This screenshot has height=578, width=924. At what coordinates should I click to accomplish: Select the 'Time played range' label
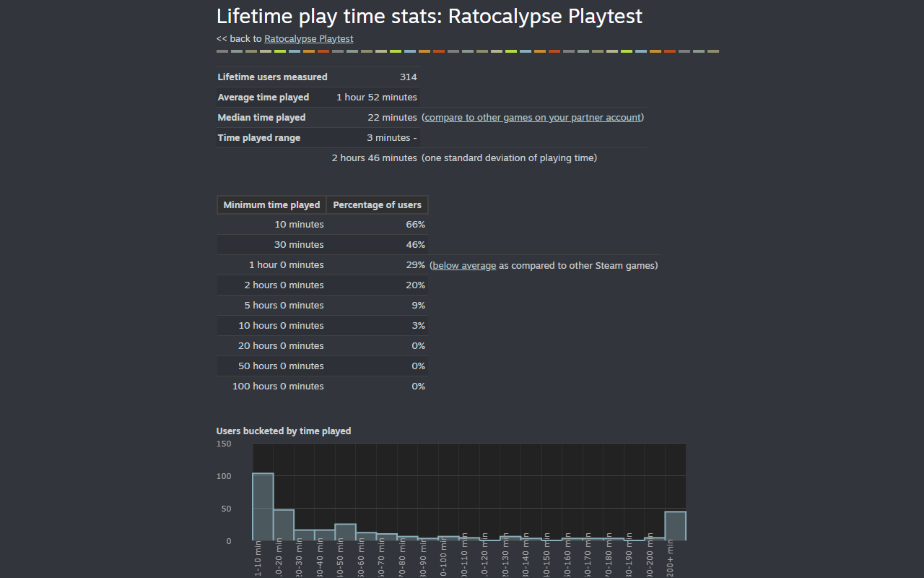tap(259, 137)
